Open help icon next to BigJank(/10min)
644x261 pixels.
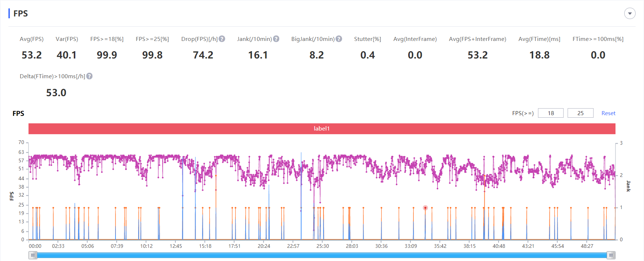pos(339,39)
